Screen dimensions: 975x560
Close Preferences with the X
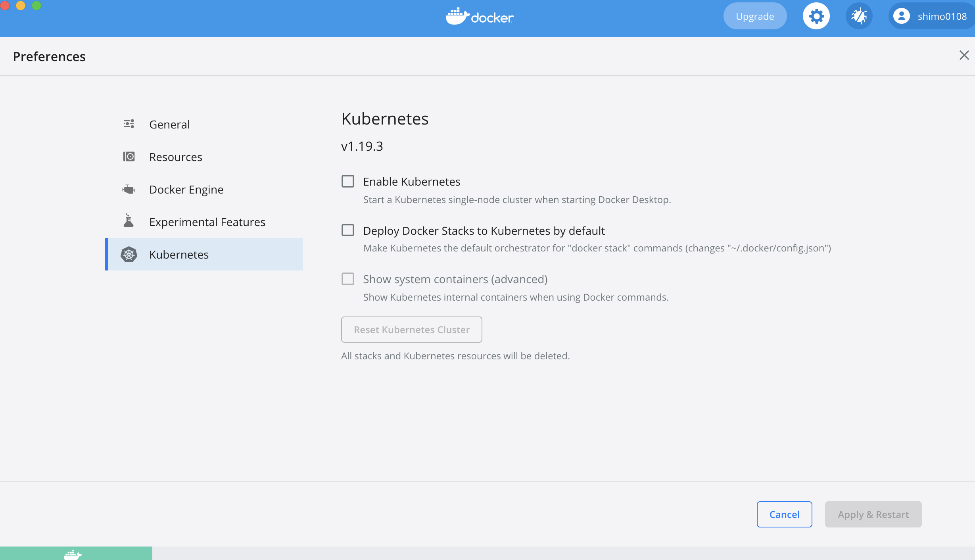[x=964, y=55]
